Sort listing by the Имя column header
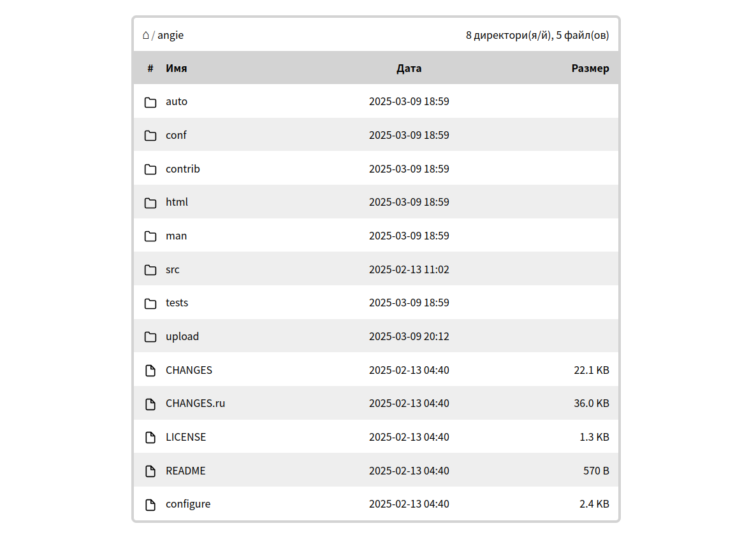Viewport: 756px width, 556px height. tap(176, 68)
